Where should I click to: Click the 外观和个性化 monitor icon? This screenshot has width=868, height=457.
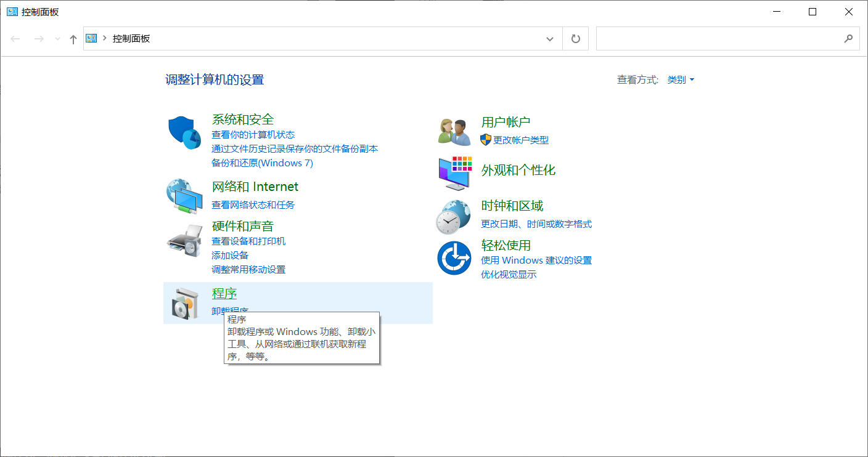click(x=454, y=172)
